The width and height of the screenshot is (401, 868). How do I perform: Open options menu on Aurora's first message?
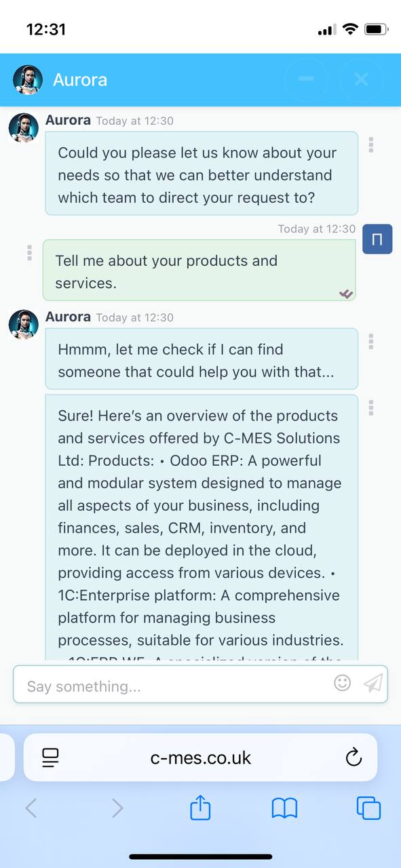click(371, 145)
